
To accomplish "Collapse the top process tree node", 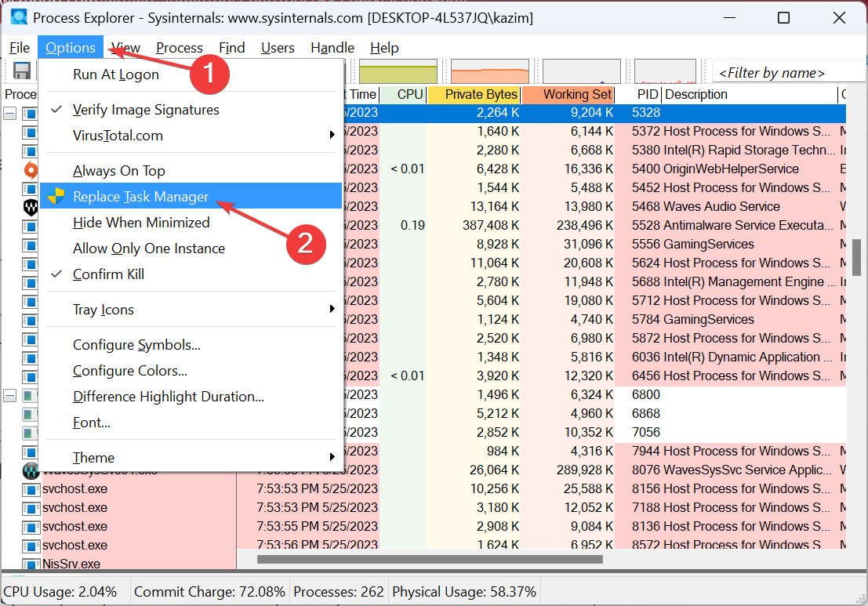I will tap(10, 114).
